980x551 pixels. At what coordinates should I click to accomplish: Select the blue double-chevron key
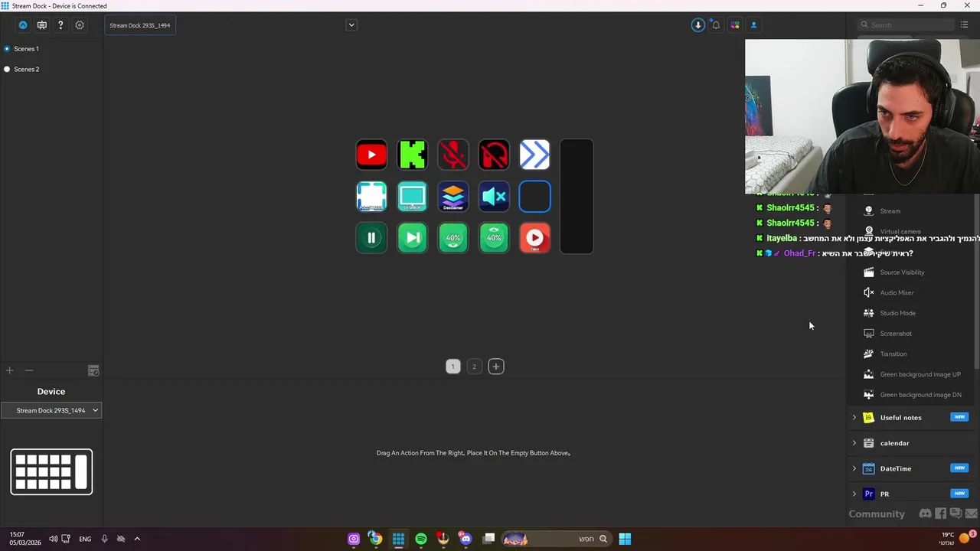point(534,155)
